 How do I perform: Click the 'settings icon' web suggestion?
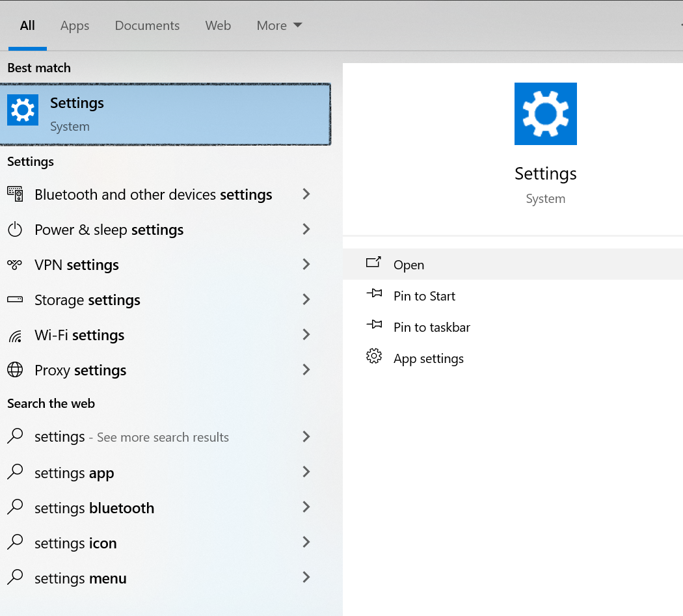click(x=165, y=542)
